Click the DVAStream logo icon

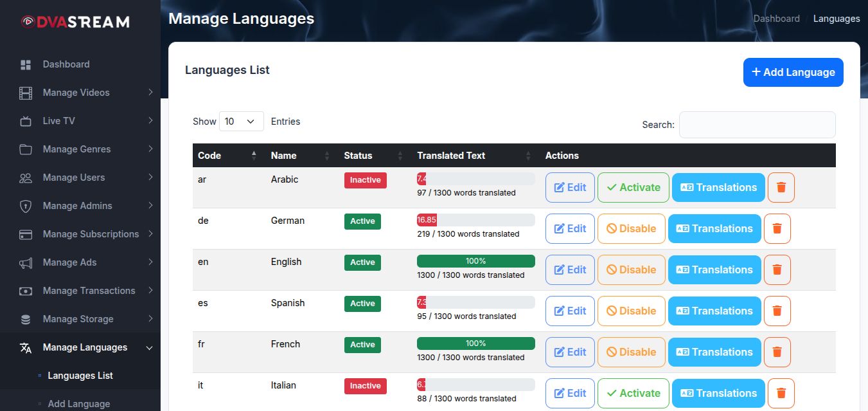tap(28, 22)
